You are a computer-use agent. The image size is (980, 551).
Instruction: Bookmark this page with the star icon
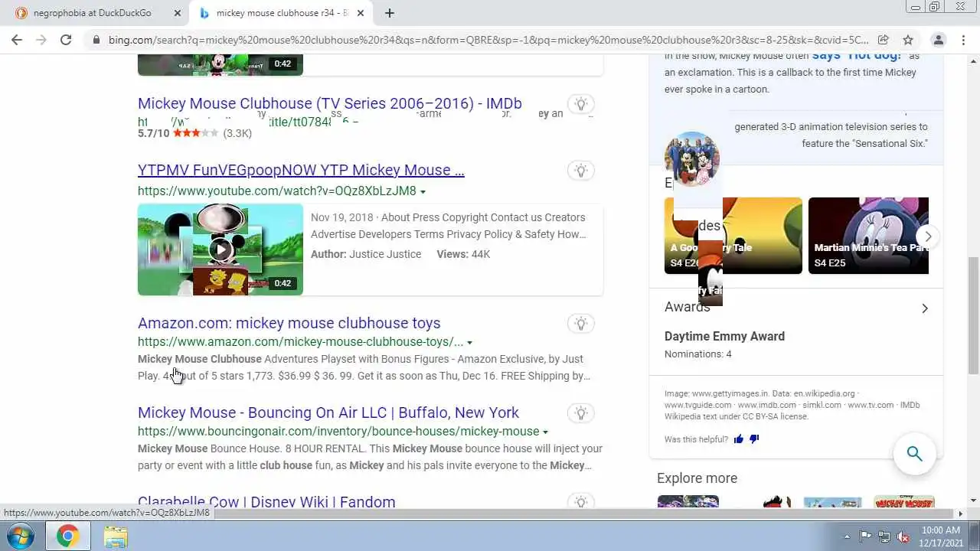[908, 40]
